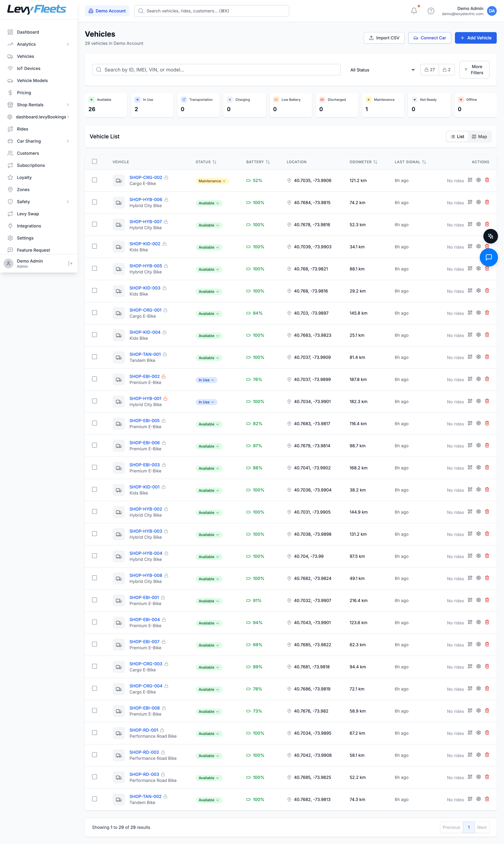This screenshot has height=844, width=504.
Task: Click red unlocked icon beside SHOP-HYB-001
Action: click(x=165, y=398)
